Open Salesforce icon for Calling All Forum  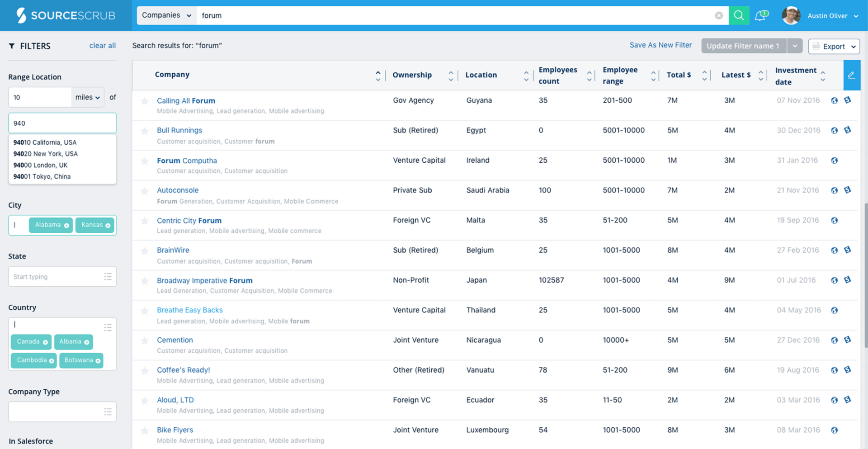pos(848,100)
